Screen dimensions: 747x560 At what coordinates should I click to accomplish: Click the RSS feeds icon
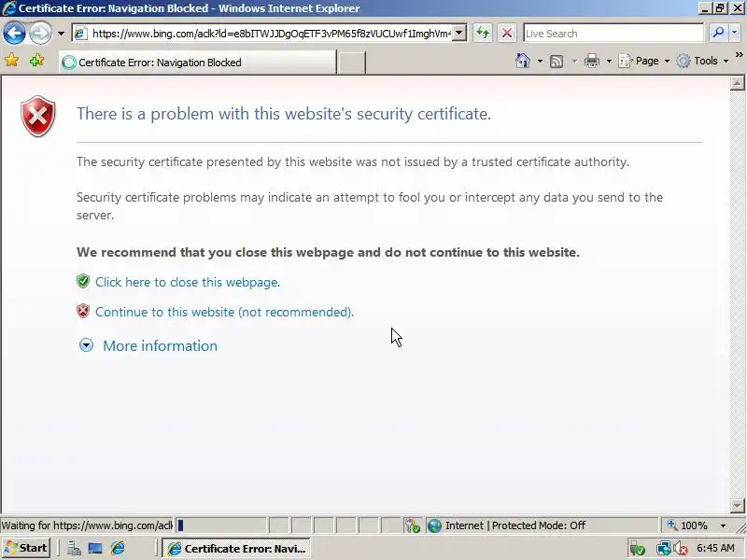tap(557, 62)
